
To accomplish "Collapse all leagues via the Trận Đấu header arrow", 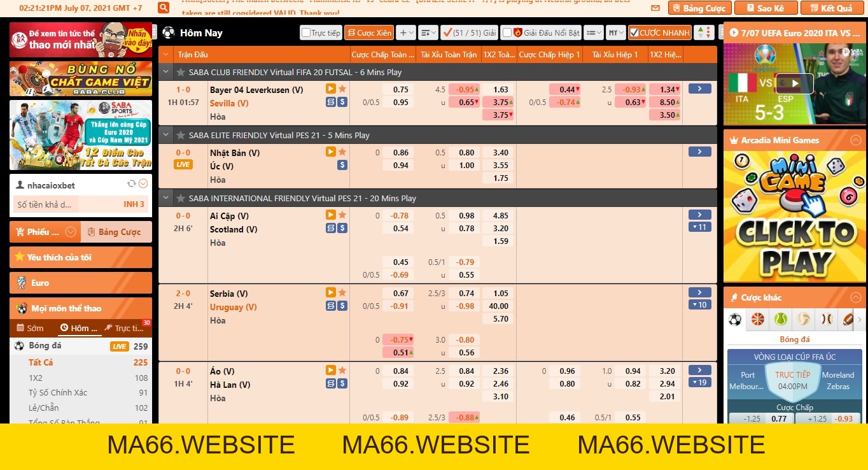I will [x=167, y=55].
